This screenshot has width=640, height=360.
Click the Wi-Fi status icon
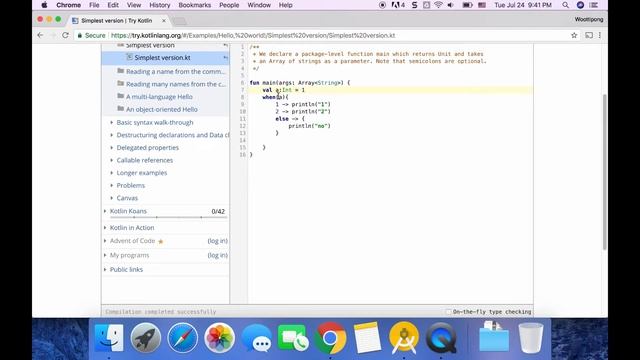coord(438,5)
